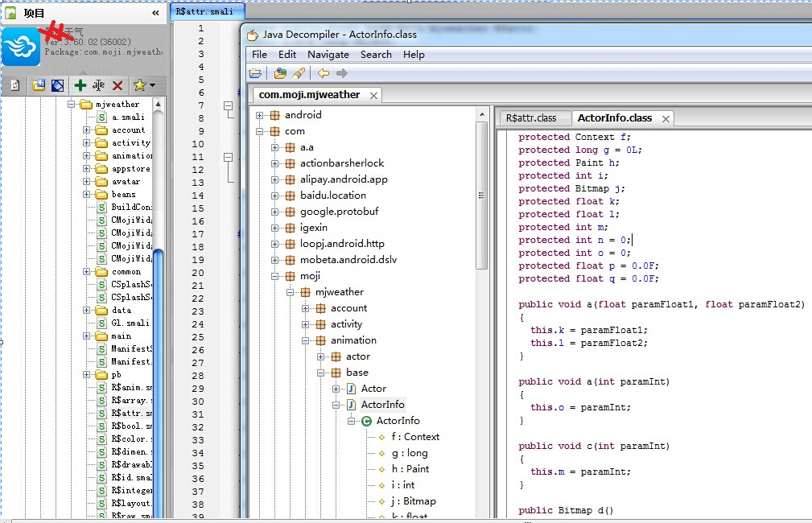Expand the actor package node
Image resolution: width=812 pixels, height=523 pixels.
(x=320, y=356)
